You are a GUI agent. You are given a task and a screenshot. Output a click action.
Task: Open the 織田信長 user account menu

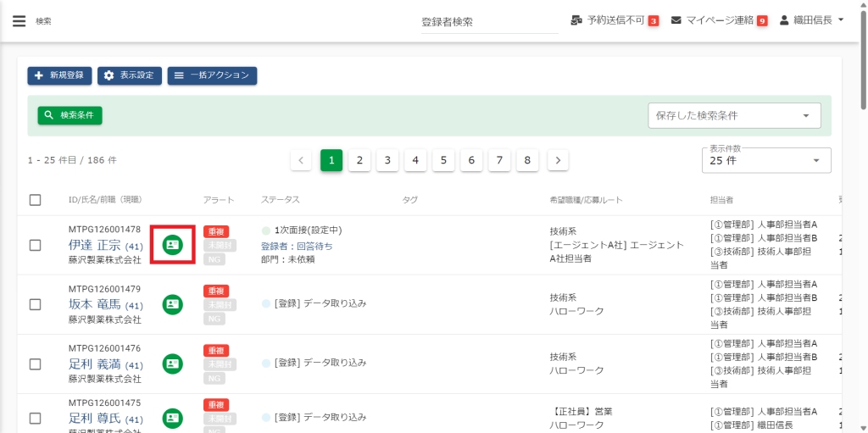click(x=811, y=20)
